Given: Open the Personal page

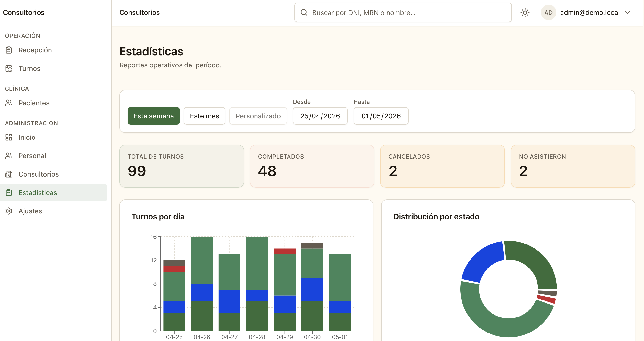Looking at the screenshot, I should coord(53,156).
